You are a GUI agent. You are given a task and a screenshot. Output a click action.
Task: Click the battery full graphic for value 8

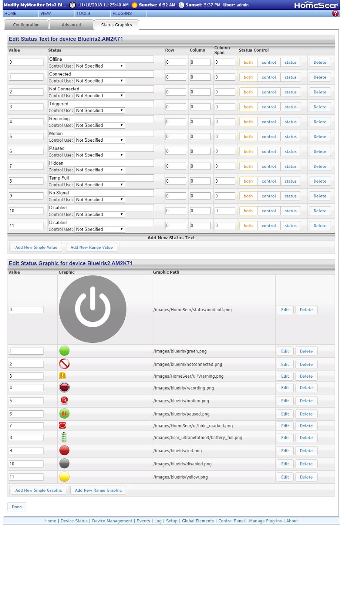pyautogui.click(x=64, y=437)
